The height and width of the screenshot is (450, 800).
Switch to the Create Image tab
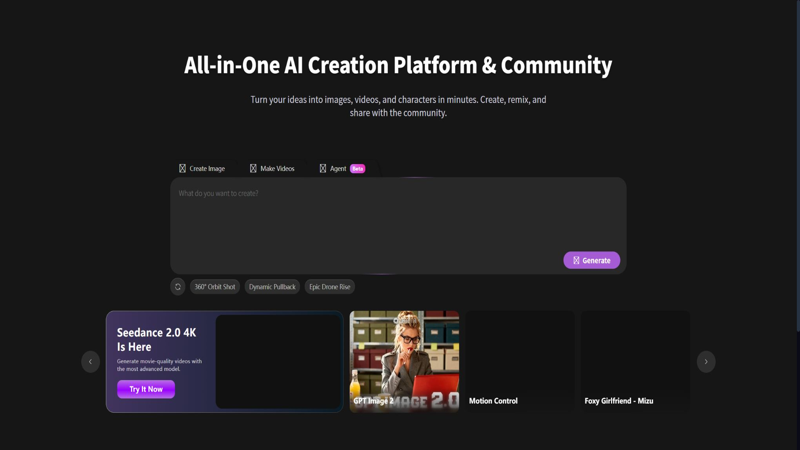point(202,168)
